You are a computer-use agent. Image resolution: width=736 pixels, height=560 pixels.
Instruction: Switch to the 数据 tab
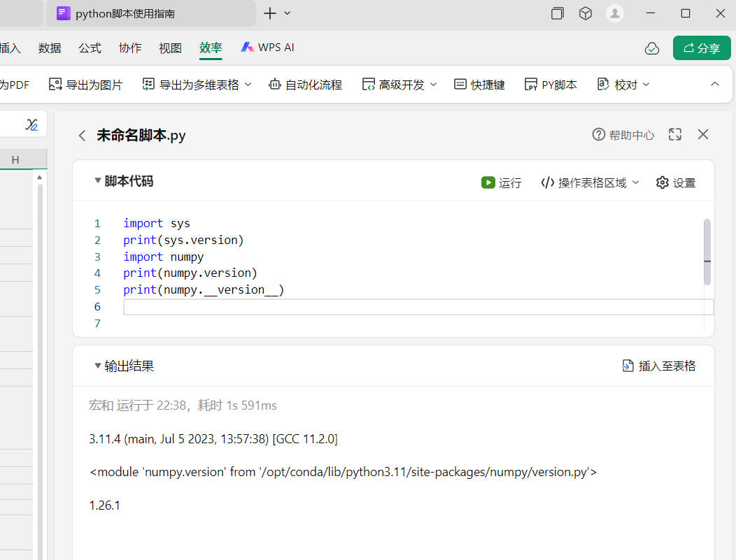(50, 48)
